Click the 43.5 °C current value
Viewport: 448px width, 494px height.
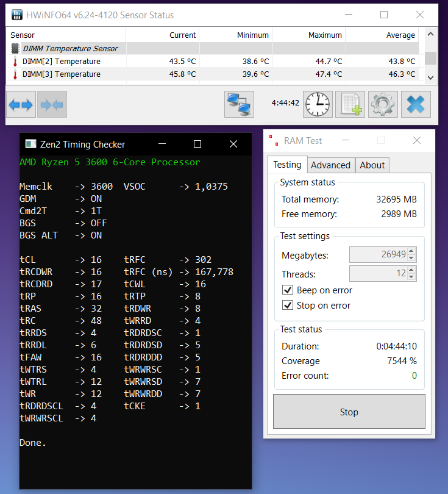coord(182,62)
